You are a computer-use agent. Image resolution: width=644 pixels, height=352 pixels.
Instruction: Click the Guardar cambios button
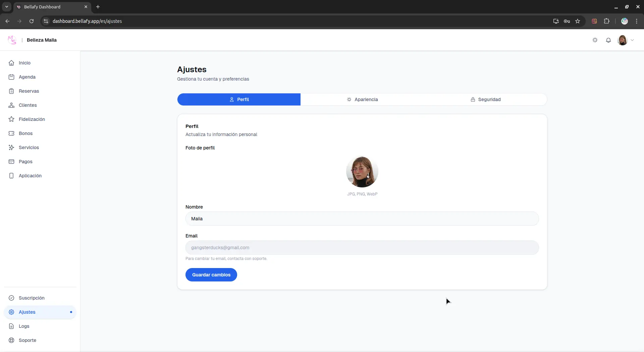pos(211,274)
